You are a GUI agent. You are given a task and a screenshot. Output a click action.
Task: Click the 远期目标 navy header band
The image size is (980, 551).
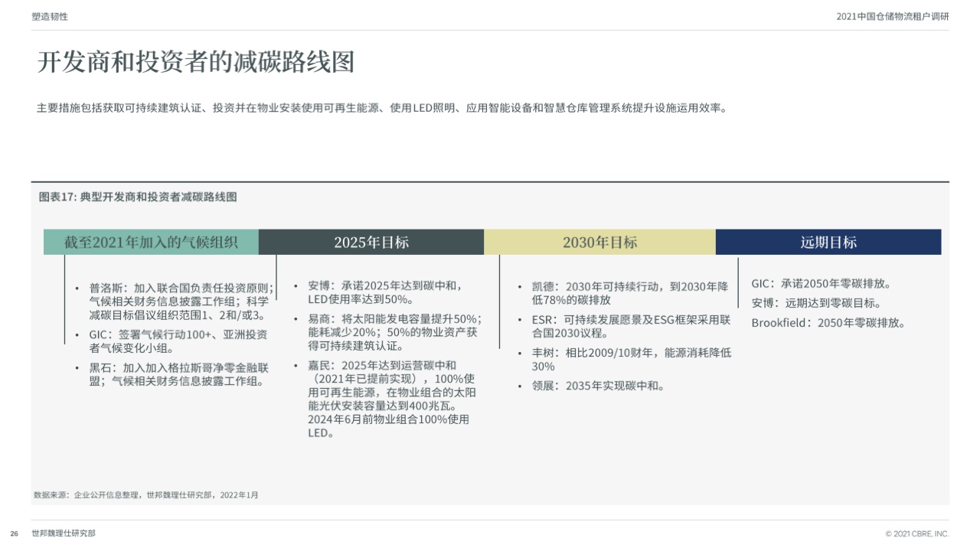click(828, 243)
